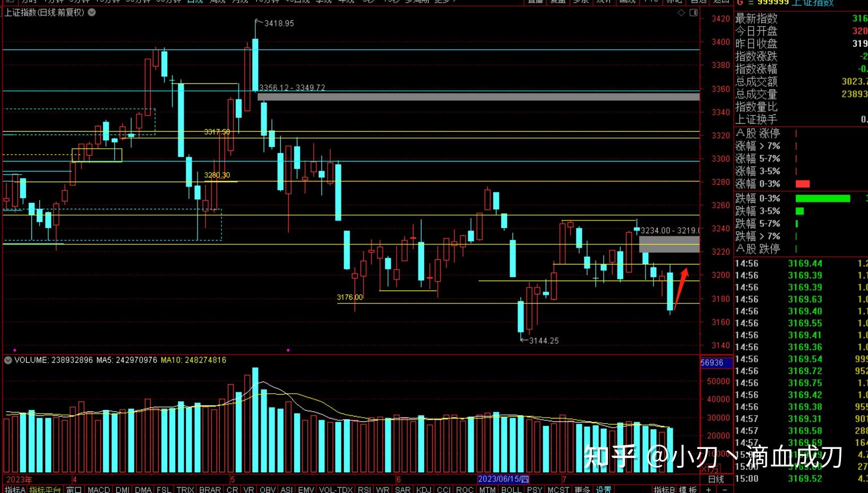The height and width of the screenshot is (493, 868).
Task: Select the ASI indicator tab
Action: 286,489
